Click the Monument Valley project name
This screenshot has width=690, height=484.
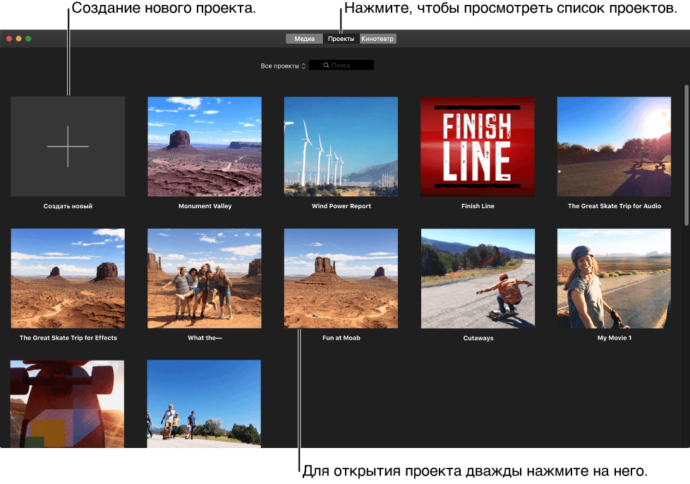(205, 206)
